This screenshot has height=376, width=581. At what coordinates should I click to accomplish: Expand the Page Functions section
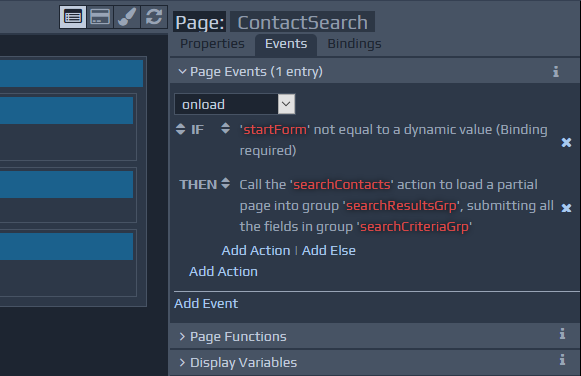click(x=182, y=336)
